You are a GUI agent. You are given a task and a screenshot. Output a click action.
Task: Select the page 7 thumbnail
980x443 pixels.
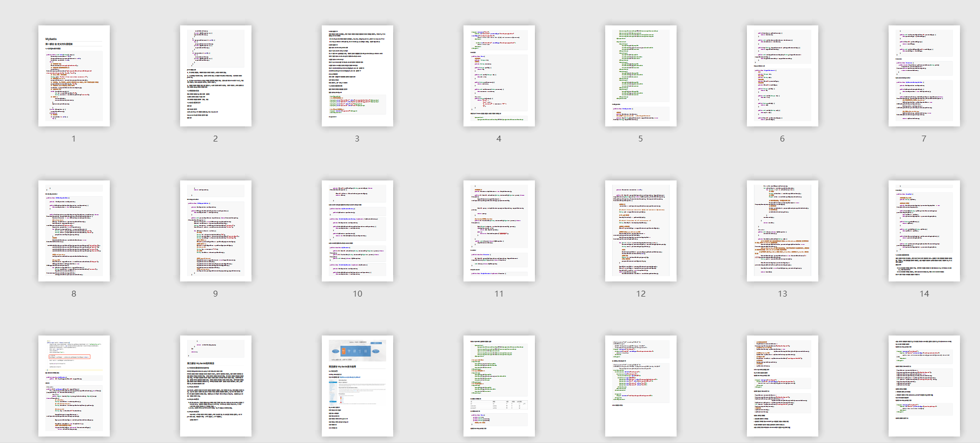click(924, 76)
